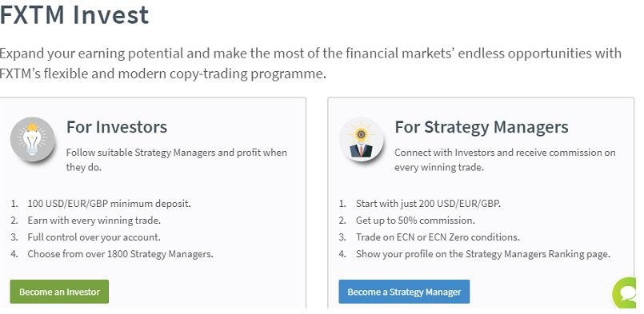Select the For Strategy Managers heading
644x314 pixels.
[x=482, y=127]
